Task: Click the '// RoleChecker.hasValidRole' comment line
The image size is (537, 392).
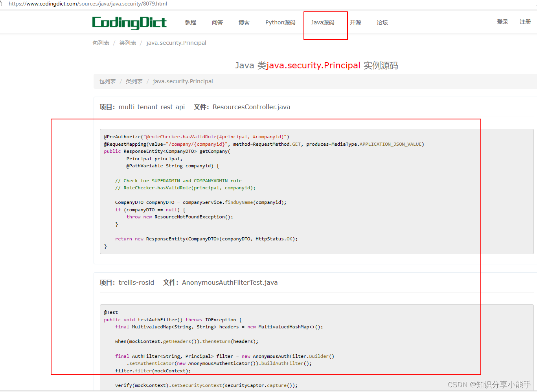Action: click(x=185, y=188)
